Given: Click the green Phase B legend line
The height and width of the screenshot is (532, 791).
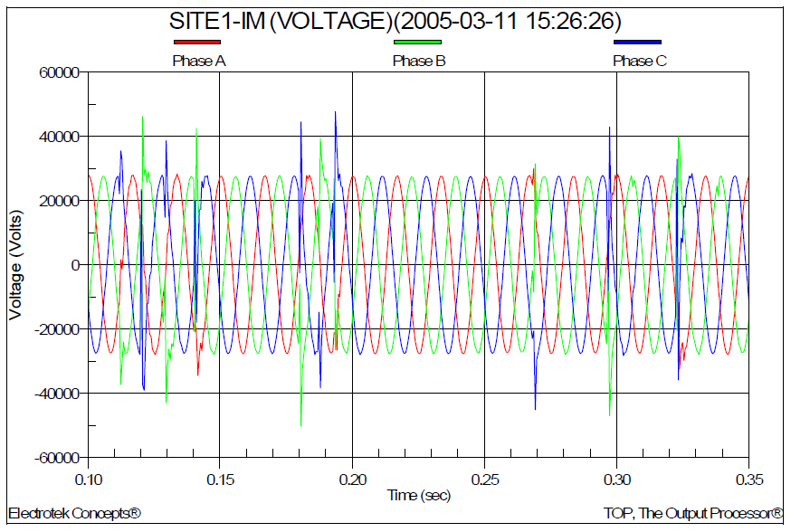Looking at the screenshot, I should point(417,42).
